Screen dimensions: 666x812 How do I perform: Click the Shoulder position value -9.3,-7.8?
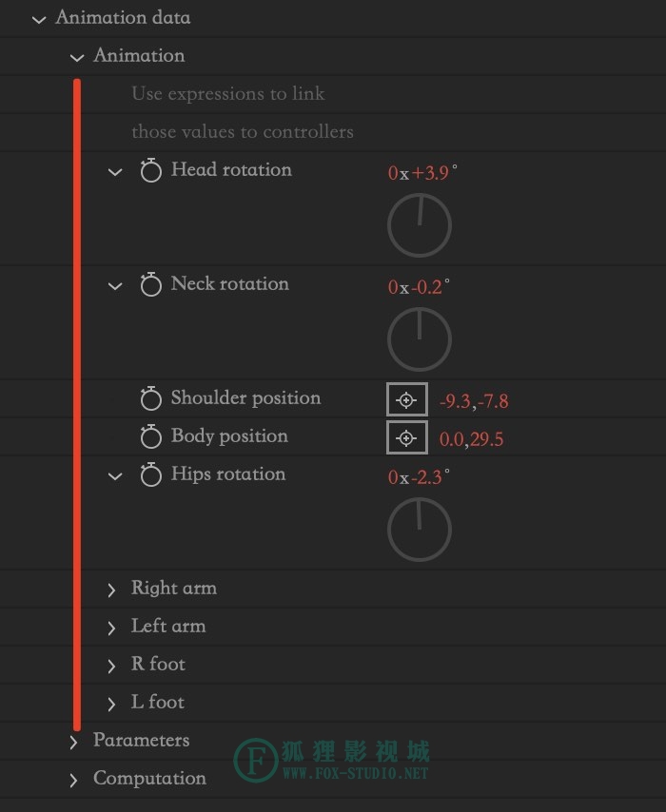474,401
